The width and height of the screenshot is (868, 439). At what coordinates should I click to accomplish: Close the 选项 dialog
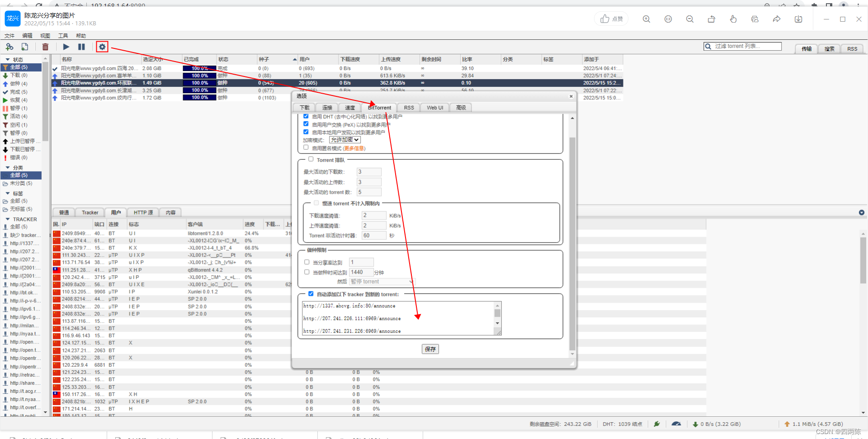(x=571, y=96)
